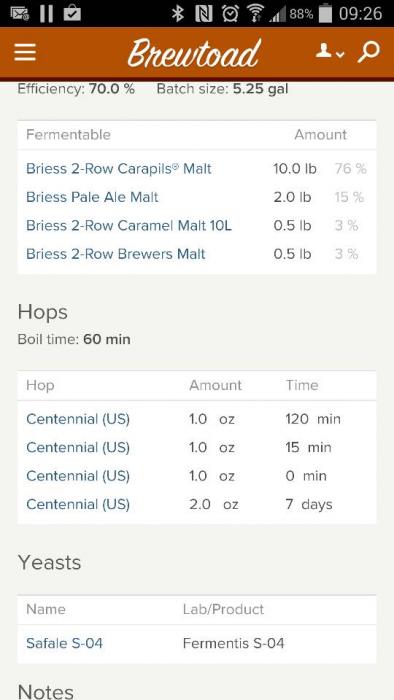Tap the Wi-Fi signal icon
Image resolution: width=394 pixels, height=700 pixels.
point(256,14)
